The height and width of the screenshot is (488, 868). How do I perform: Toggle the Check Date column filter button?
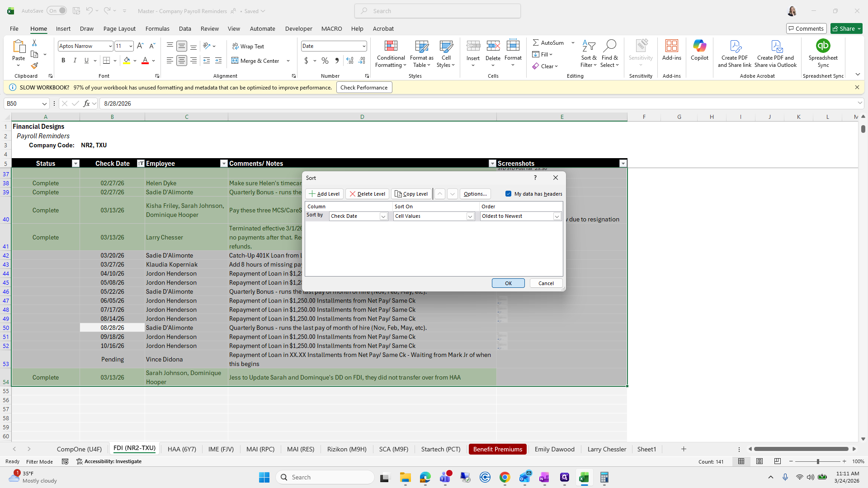pos(141,164)
